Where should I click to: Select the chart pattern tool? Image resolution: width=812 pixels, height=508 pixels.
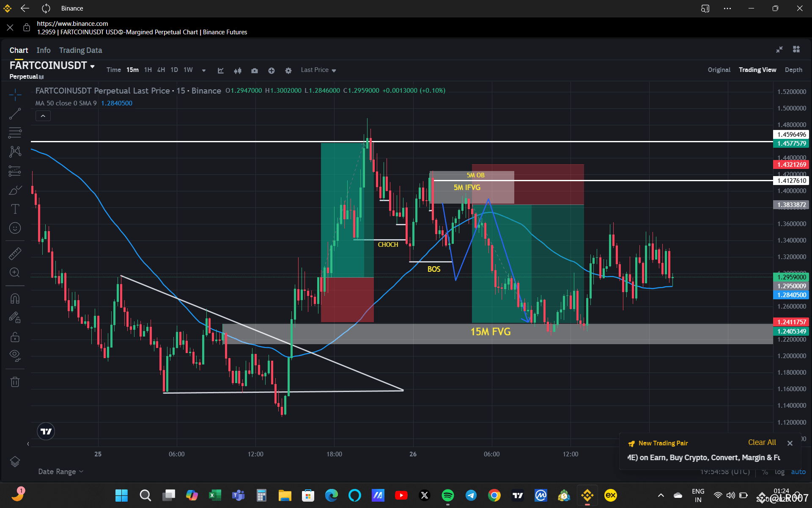pyautogui.click(x=15, y=152)
